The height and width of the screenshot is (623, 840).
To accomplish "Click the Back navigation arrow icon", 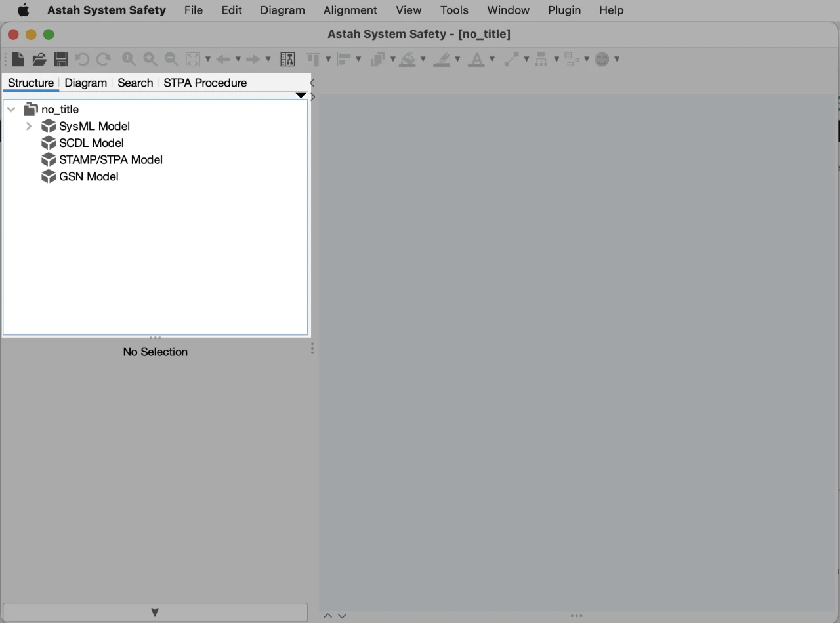I will [223, 60].
